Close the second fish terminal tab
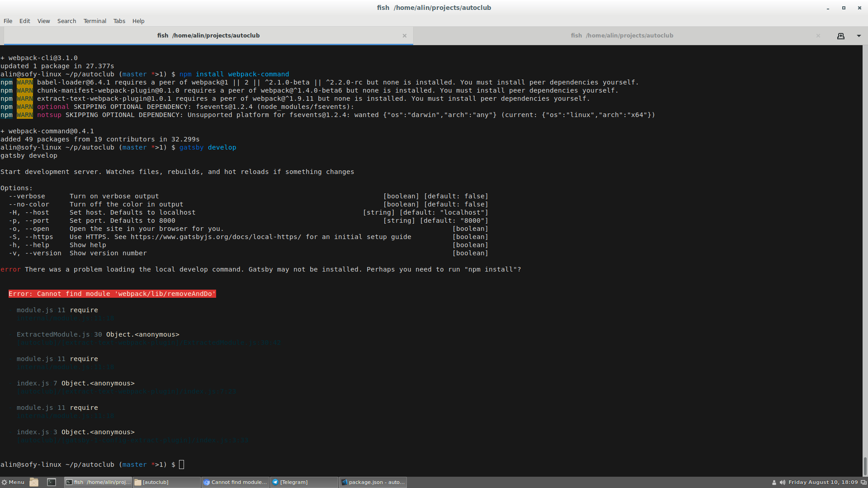The image size is (868, 488). coord(818,36)
